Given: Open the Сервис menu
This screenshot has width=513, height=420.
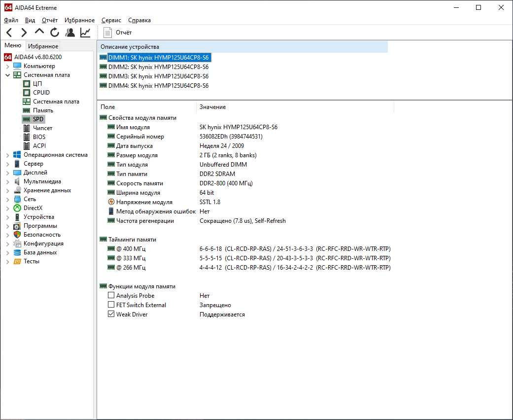Looking at the screenshot, I should 111,20.
